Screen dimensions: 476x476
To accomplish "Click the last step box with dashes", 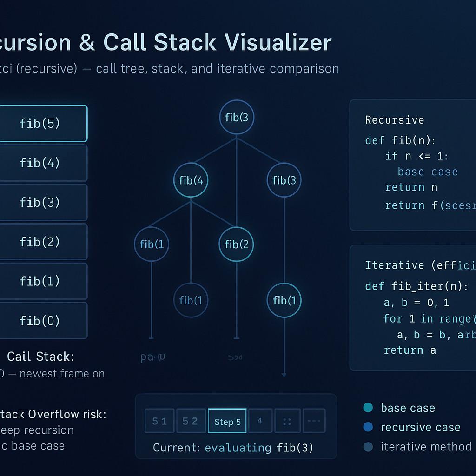I will 314,421.
